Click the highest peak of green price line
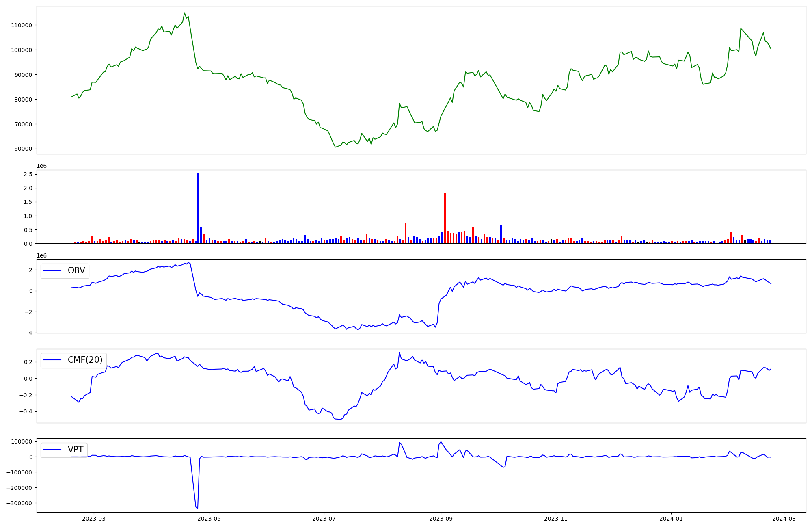This screenshot has width=812, height=528. click(184, 13)
